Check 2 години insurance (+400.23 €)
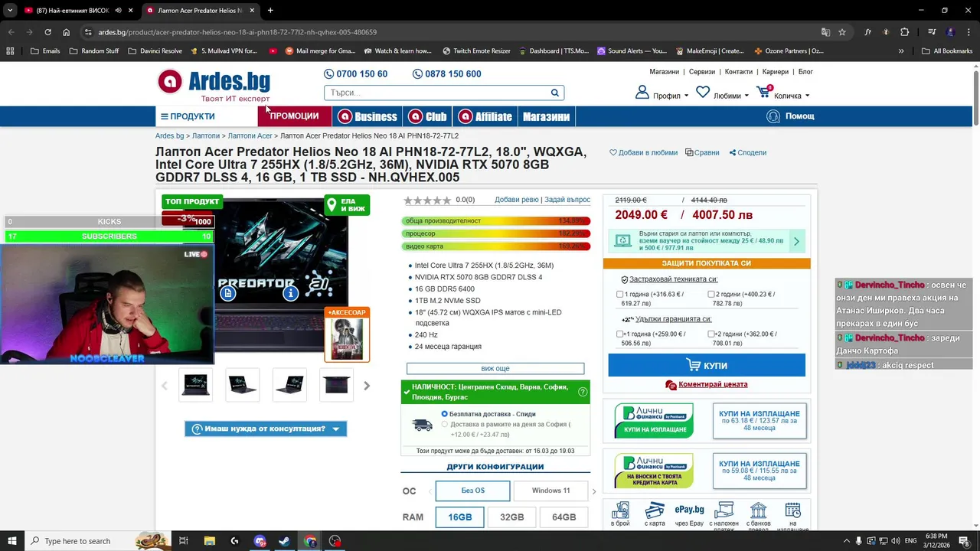980x551 pixels. pos(711,294)
